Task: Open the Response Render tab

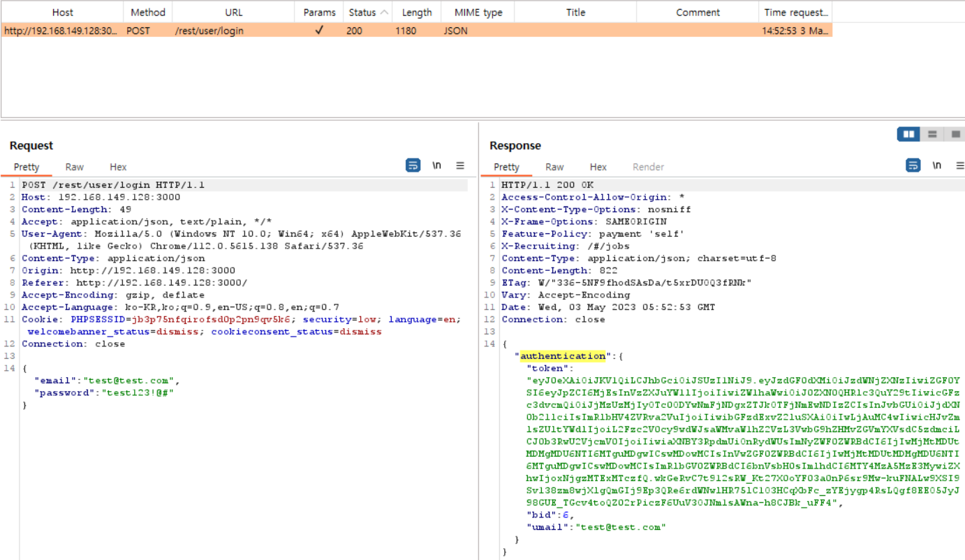Action: [x=648, y=167]
